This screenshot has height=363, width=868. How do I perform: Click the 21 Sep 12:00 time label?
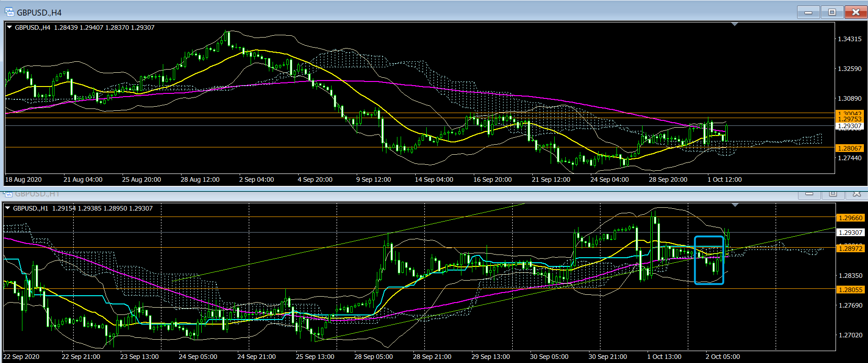(x=551, y=179)
